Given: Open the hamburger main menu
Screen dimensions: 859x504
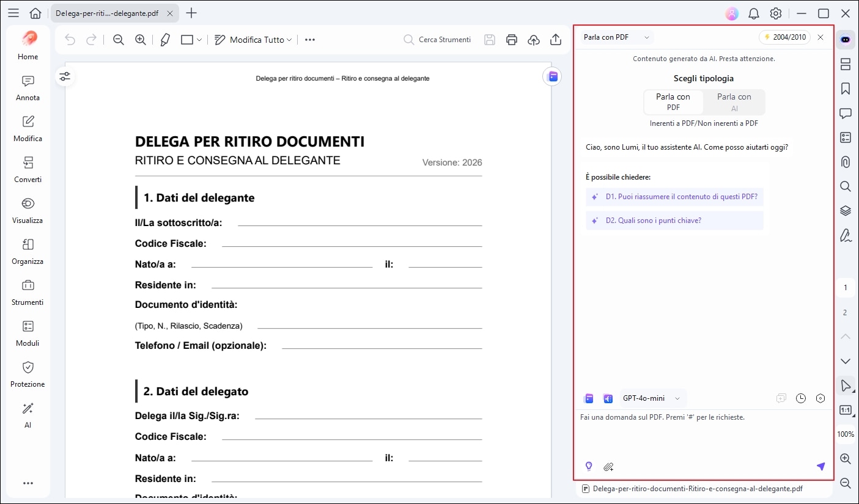Looking at the screenshot, I should click(13, 13).
